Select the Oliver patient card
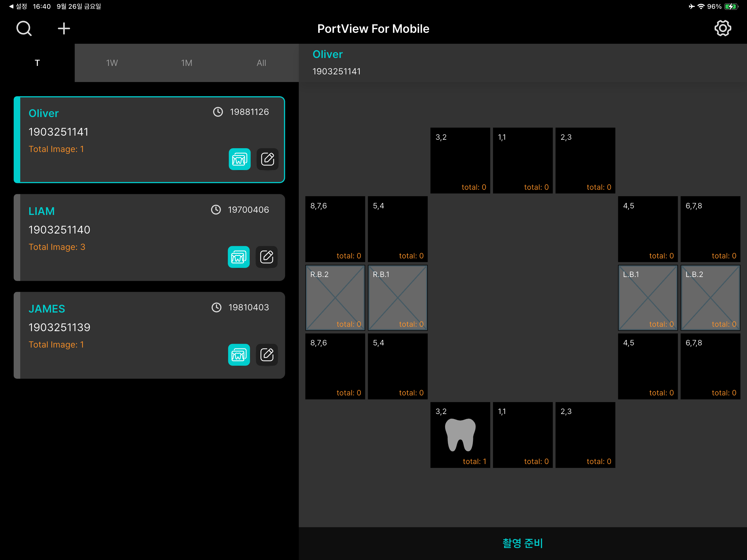 click(149, 139)
